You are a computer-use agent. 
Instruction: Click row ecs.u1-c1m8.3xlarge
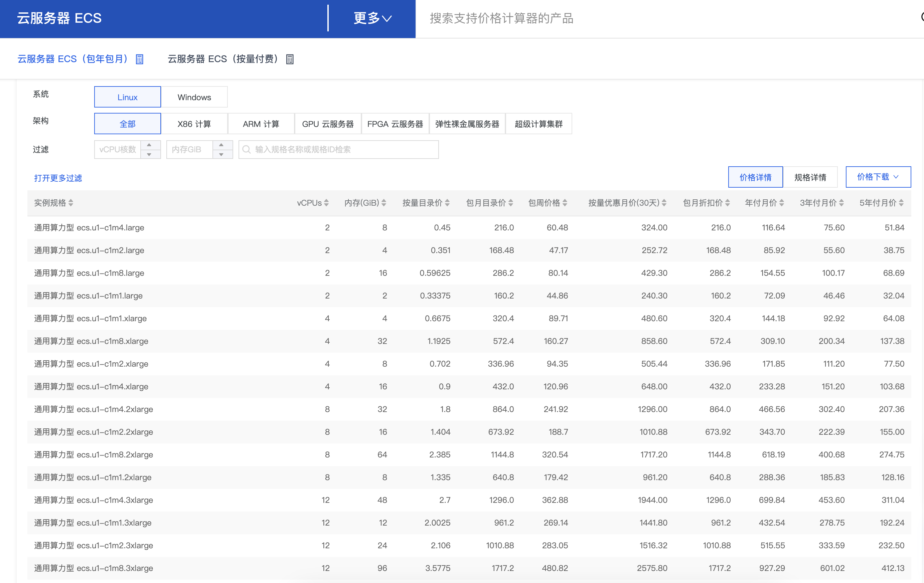point(469,568)
